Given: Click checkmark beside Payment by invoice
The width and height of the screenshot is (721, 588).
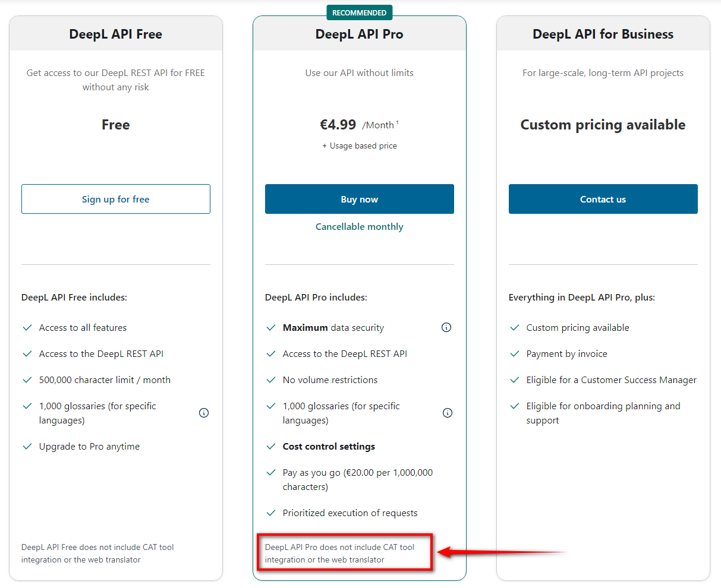Looking at the screenshot, I should (x=515, y=354).
